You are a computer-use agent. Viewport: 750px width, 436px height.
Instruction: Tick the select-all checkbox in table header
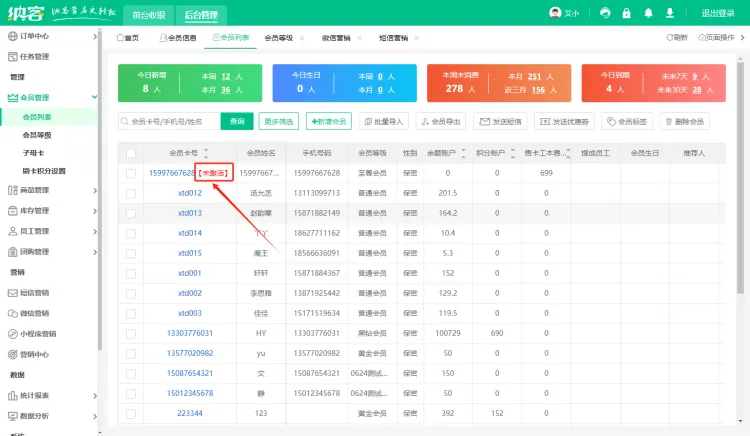(131, 153)
